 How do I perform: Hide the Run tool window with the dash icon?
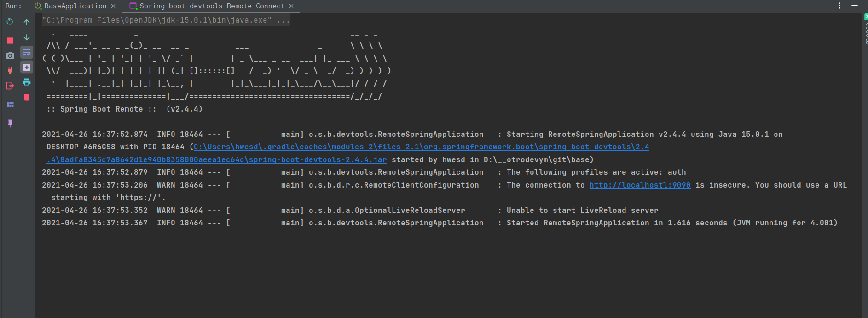tap(855, 6)
